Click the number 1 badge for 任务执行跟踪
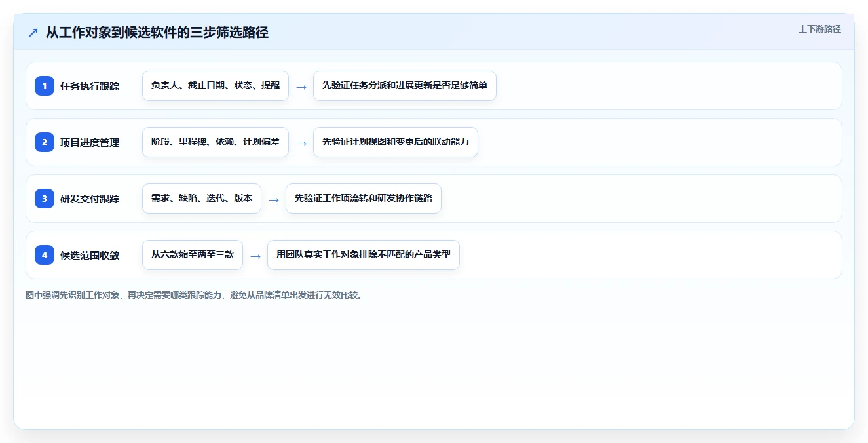The height and width of the screenshot is (443, 868). 45,86
